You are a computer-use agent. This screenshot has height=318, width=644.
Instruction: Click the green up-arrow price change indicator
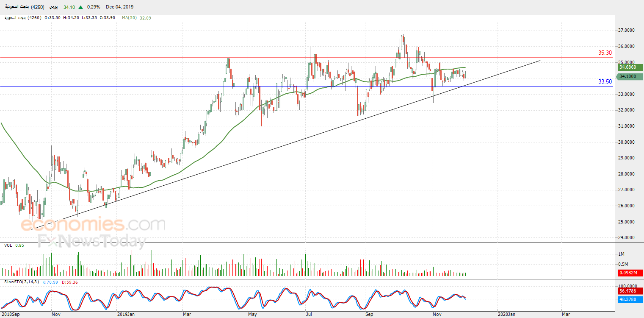81,7
